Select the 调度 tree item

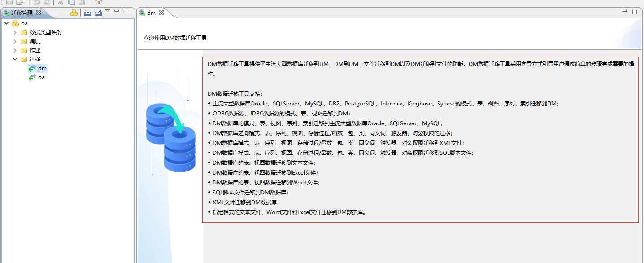click(x=35, y=41)
